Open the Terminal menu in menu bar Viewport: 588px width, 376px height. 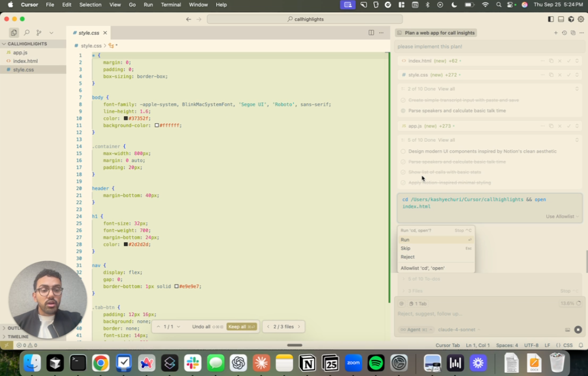point(170,5)
